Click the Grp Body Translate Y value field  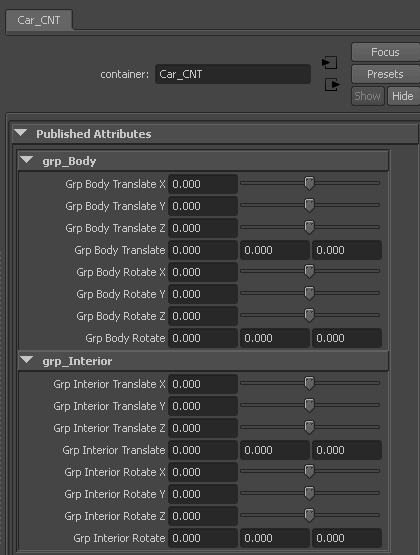[203, 206]
